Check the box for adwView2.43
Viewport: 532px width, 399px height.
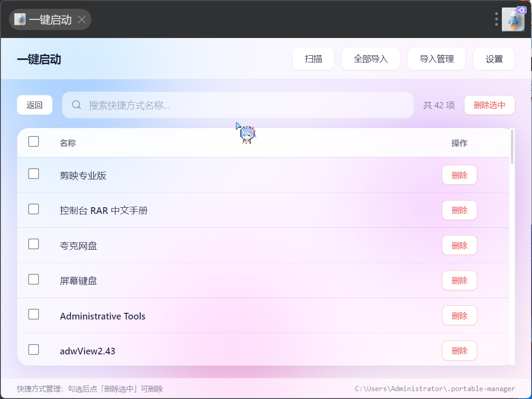34,350
